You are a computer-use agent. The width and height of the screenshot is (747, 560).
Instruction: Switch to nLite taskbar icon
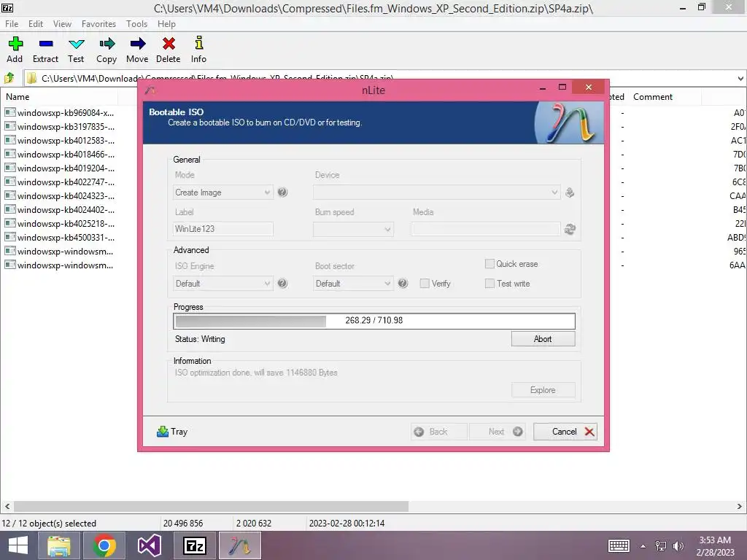coord(239,545)
